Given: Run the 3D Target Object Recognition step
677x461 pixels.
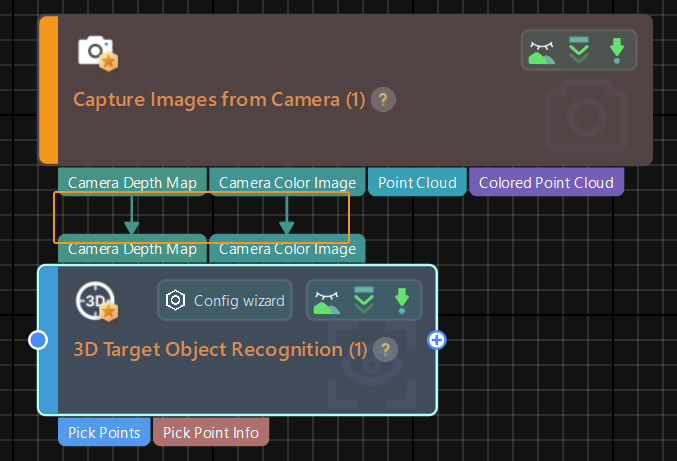Looking at the screenshot, I should point(401,300).
